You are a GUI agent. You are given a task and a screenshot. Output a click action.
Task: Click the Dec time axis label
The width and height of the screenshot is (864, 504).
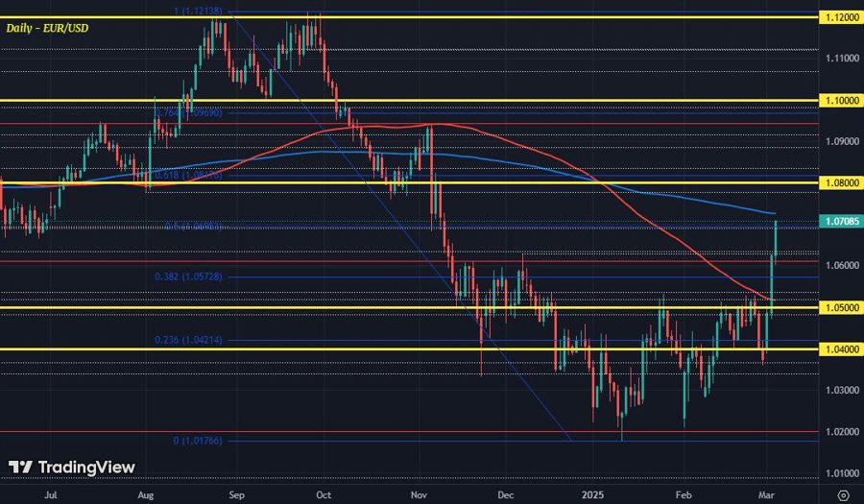(x=505, y=494)
